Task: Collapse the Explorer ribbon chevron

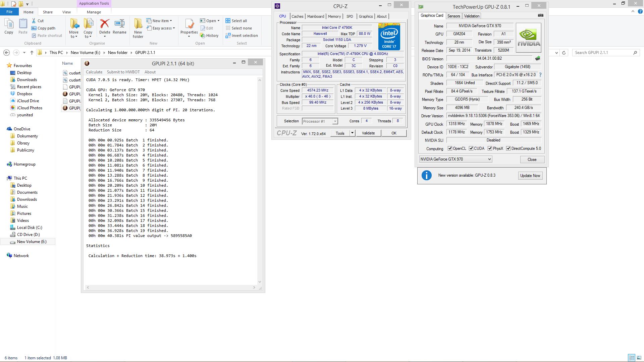Action: point(633,12)
